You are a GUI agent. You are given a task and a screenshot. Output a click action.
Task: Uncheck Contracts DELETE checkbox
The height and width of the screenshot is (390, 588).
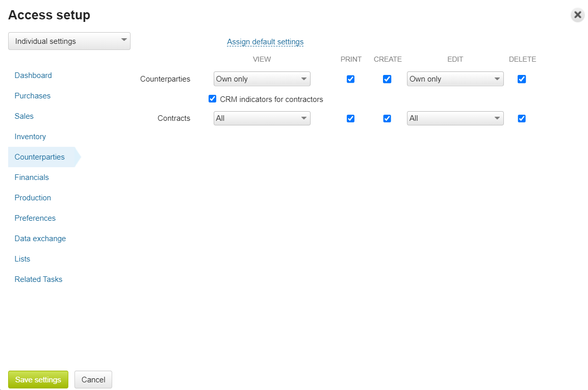point(522,118)
